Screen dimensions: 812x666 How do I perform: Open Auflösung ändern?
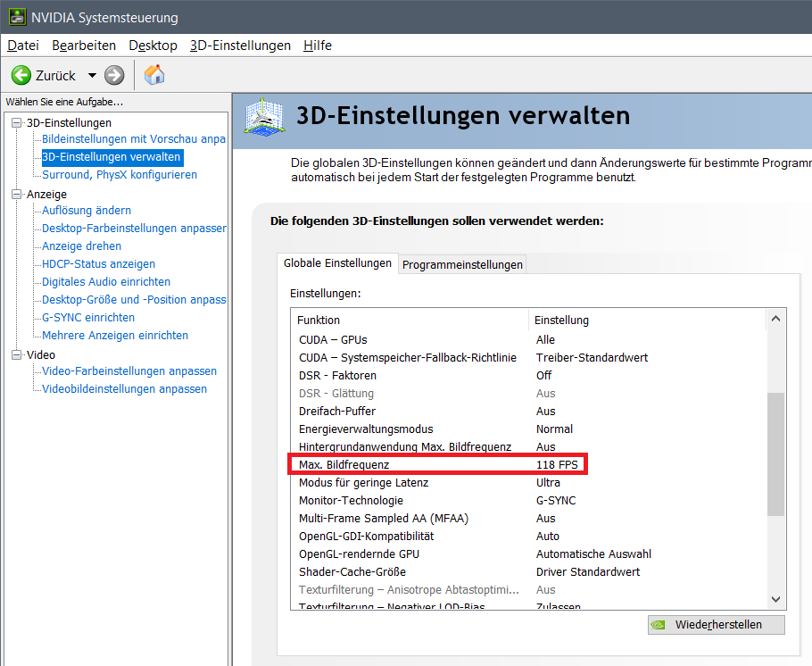pyautogui.click(x=87, y=211)
